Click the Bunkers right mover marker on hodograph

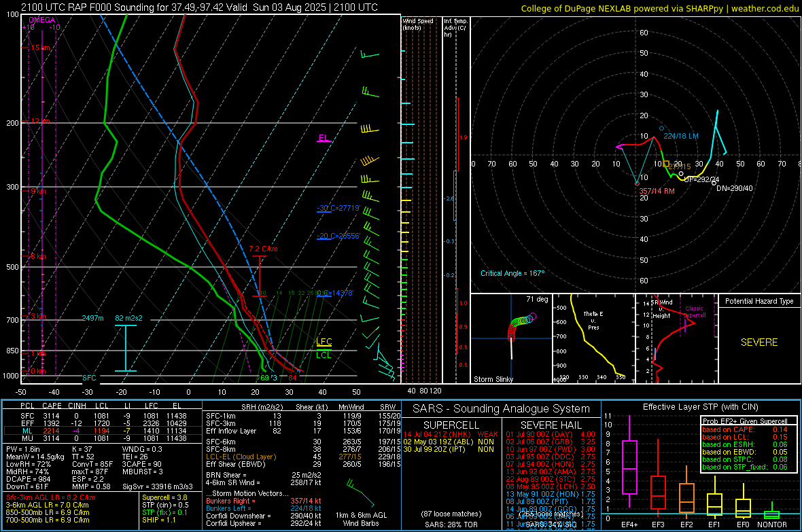coord(637,183)
